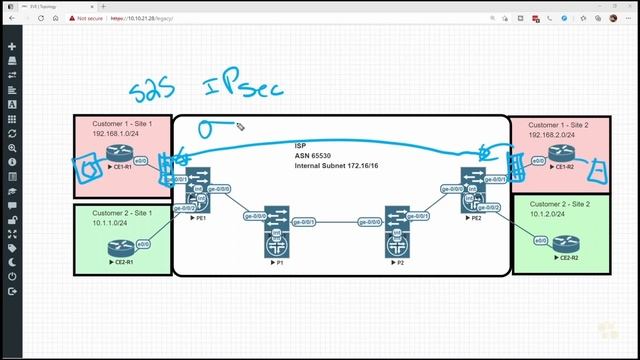Open browser Settings and more menu
This screenshot has width=640, height=360.
pos(628,18)
